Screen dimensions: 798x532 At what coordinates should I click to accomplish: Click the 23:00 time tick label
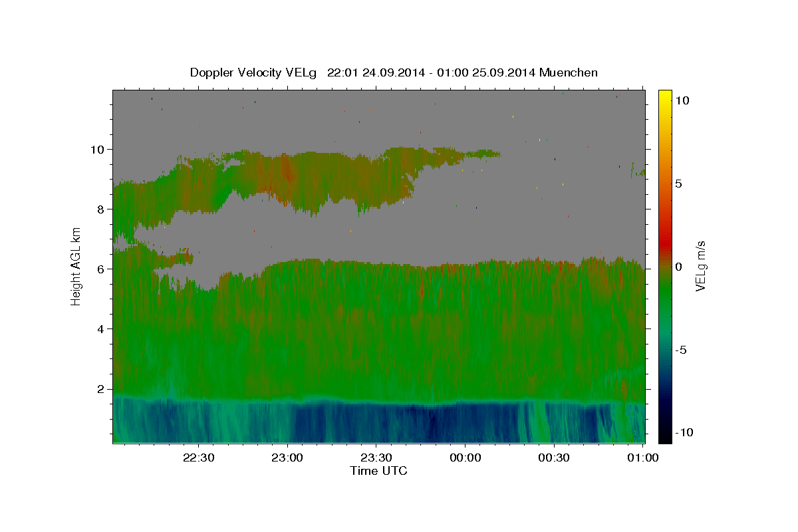[x=287, y=458]
